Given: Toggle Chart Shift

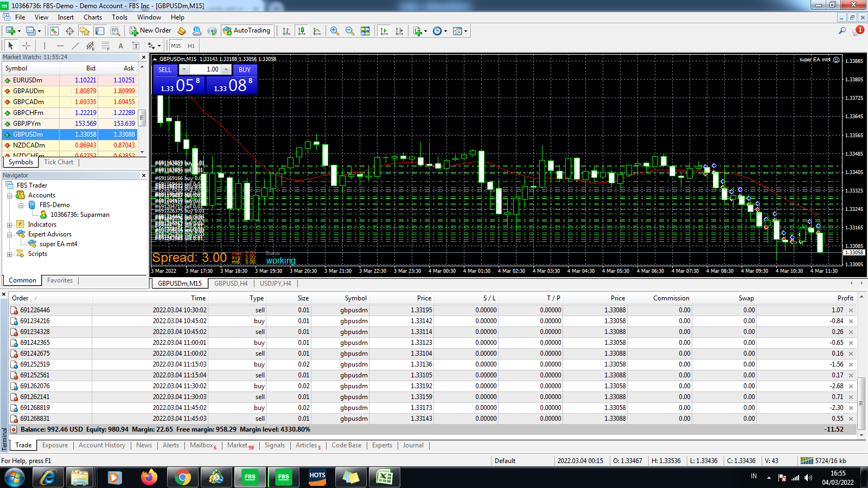Looking at the screenshot, I should point(399,31).
